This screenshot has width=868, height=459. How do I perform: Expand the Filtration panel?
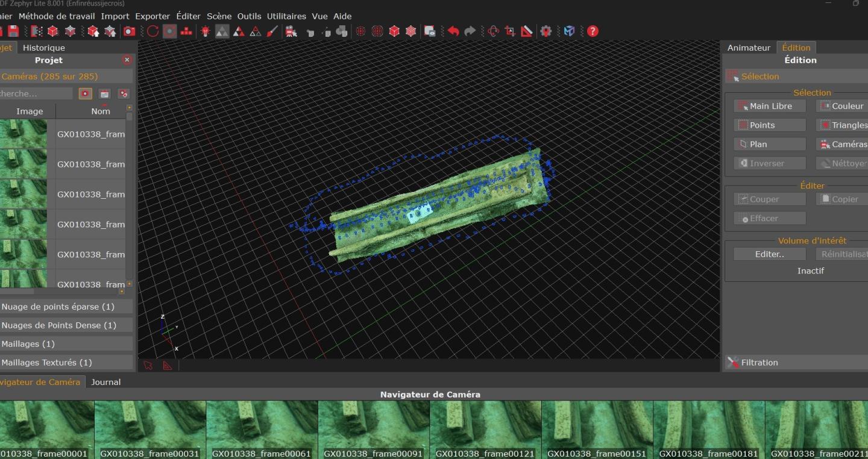click(759, 363)
